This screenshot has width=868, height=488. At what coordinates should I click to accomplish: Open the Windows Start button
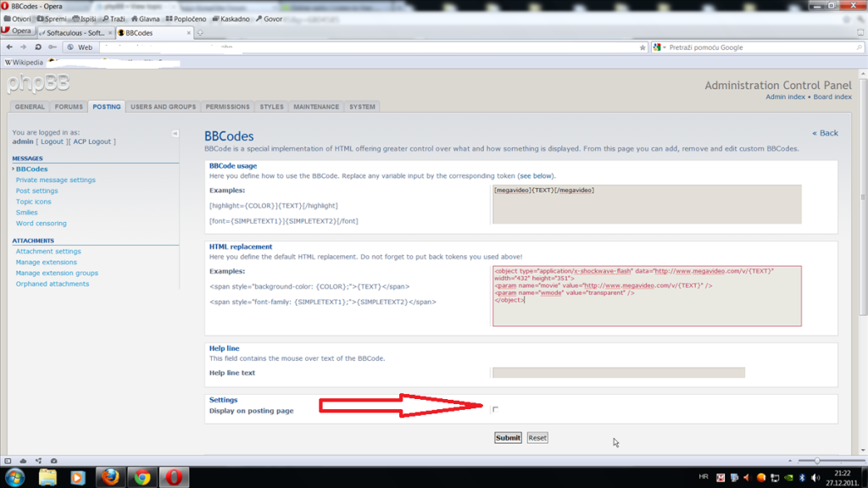click(x=15, y=477)
